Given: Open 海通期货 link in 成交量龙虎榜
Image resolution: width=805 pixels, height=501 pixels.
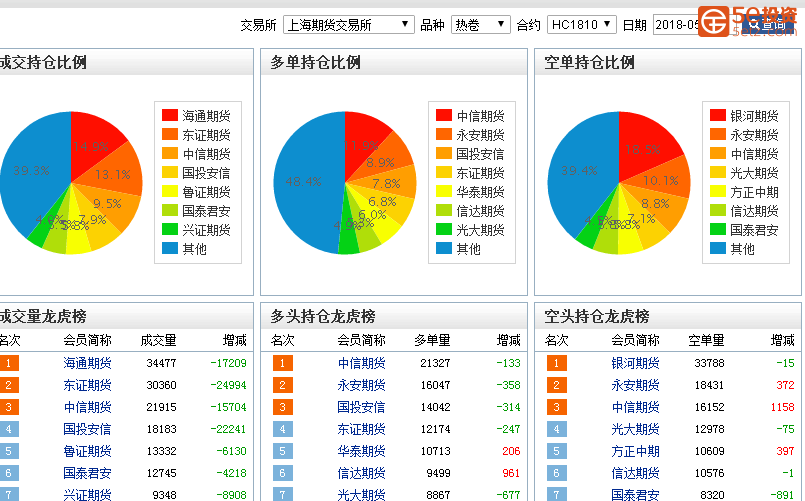Looking at the screenshot, I should [x=87, y=363].
